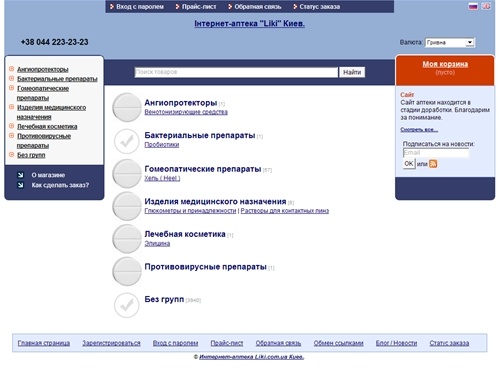Open Гомеопатические препараты category heading

pyautogui.click(x=203, y=169)
